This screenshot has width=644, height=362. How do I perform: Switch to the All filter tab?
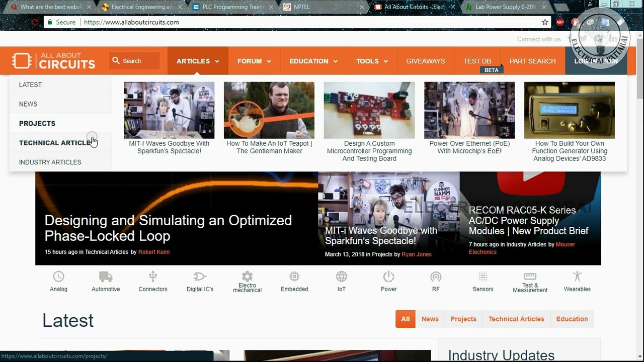pos(406,319)
